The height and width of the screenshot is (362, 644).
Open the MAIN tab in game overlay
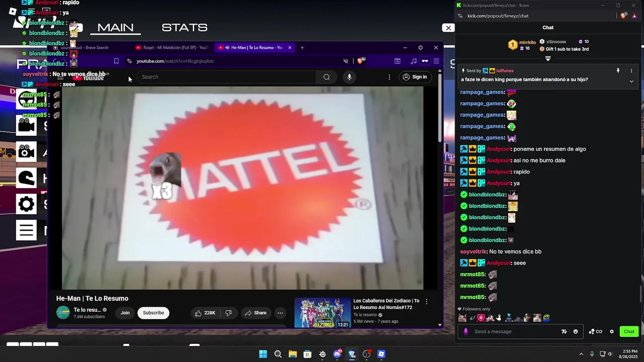pos(115,28)
